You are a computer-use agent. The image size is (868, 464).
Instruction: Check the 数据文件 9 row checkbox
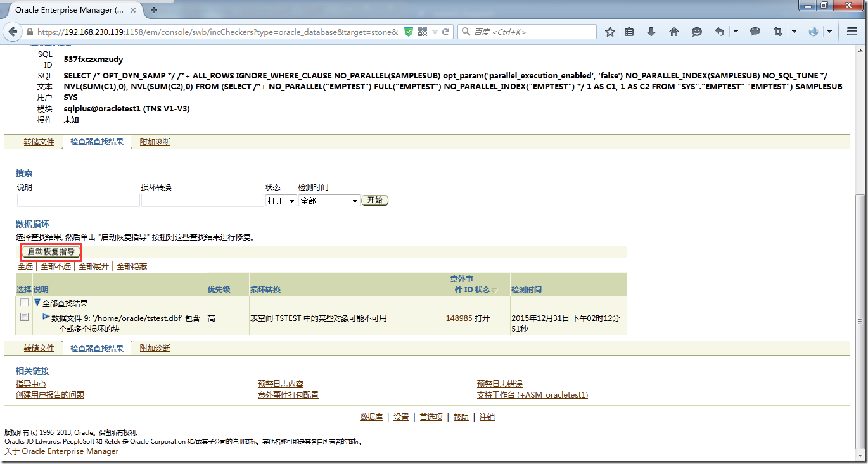tap(25, 317)
